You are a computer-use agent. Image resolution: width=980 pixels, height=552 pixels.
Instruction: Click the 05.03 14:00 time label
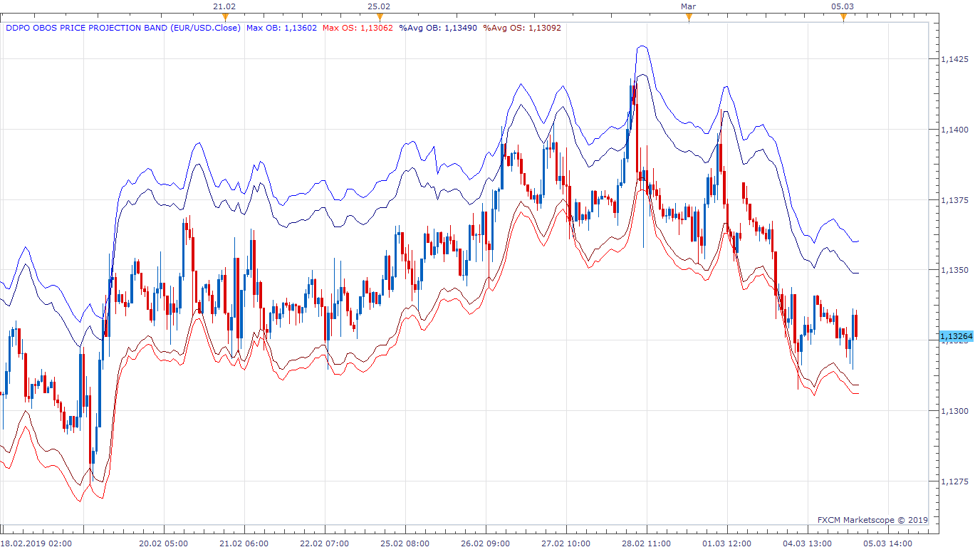(887, 543)
